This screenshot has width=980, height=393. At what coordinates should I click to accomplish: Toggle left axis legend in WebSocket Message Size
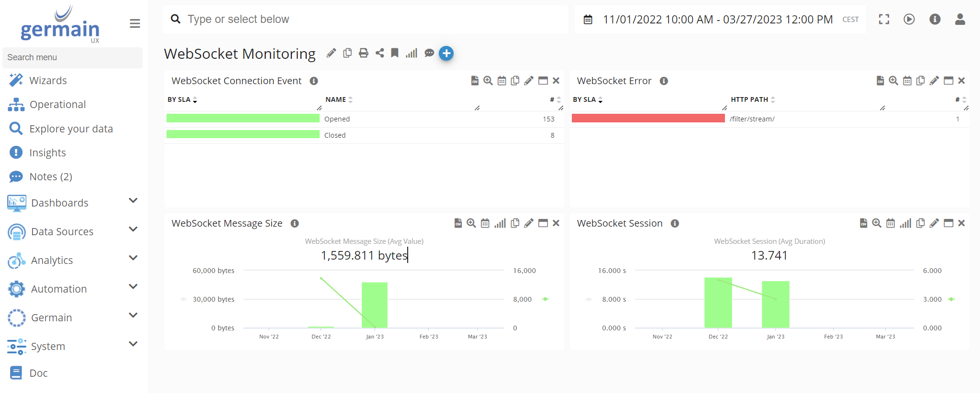coord(184,299)
